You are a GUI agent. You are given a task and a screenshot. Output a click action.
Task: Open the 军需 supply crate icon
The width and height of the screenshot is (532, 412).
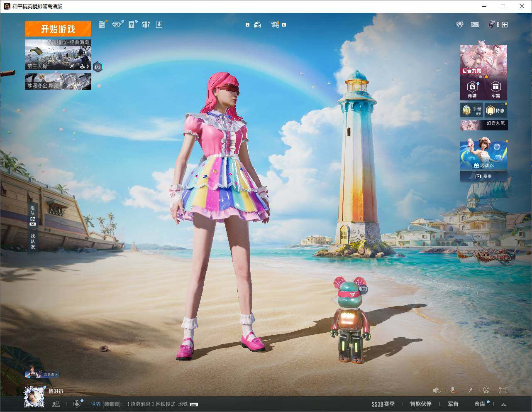click(495, 89)
